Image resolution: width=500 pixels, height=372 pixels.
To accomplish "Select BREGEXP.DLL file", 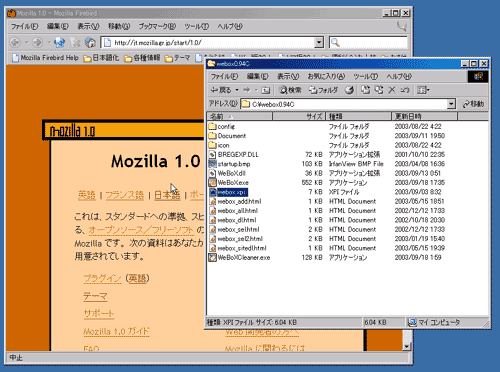I will pyautogui.click(x=233, y=155).
